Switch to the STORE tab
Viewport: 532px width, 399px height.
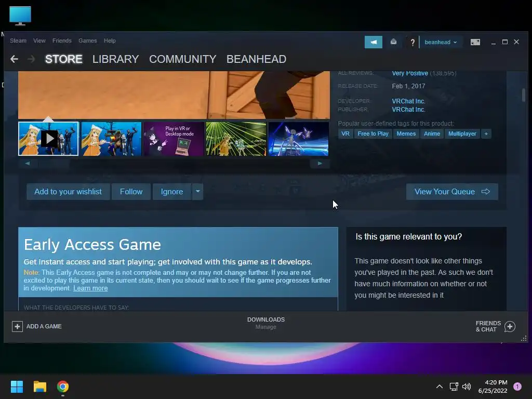point(64,59)
